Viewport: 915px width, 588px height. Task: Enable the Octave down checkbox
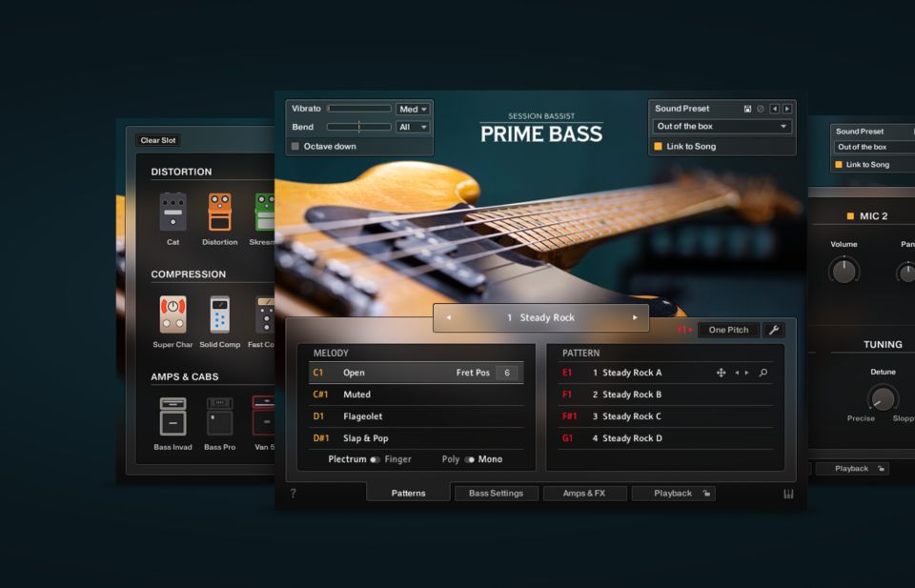[296, 145]
